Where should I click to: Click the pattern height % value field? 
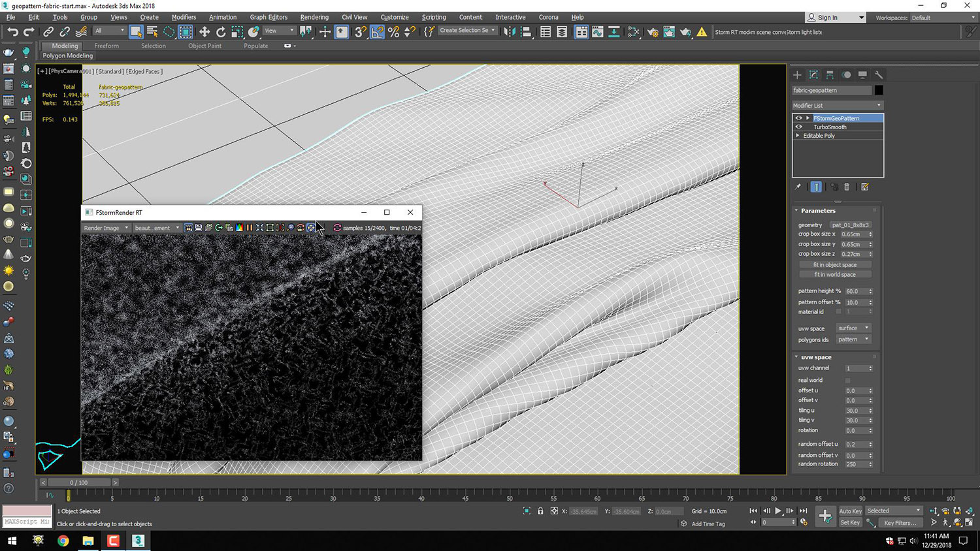point(855,291)
